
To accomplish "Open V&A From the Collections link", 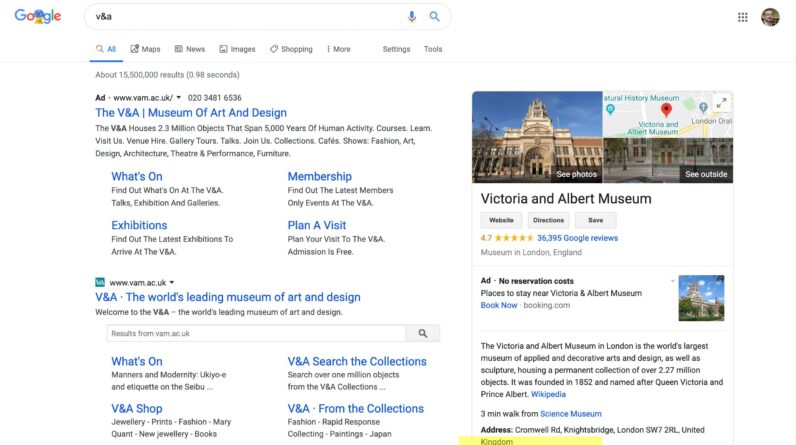I will coord(355,408).
